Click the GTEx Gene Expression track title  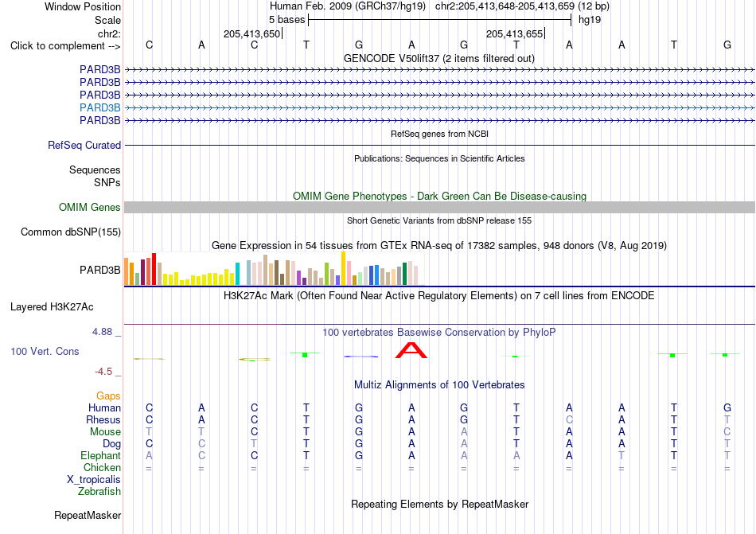(439, 245)
